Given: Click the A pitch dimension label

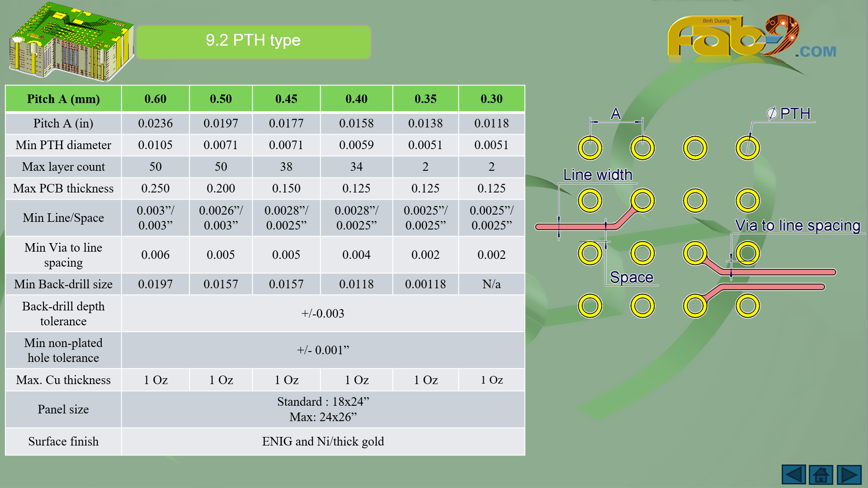Looking at the screenshot, I should pos(615,113).
